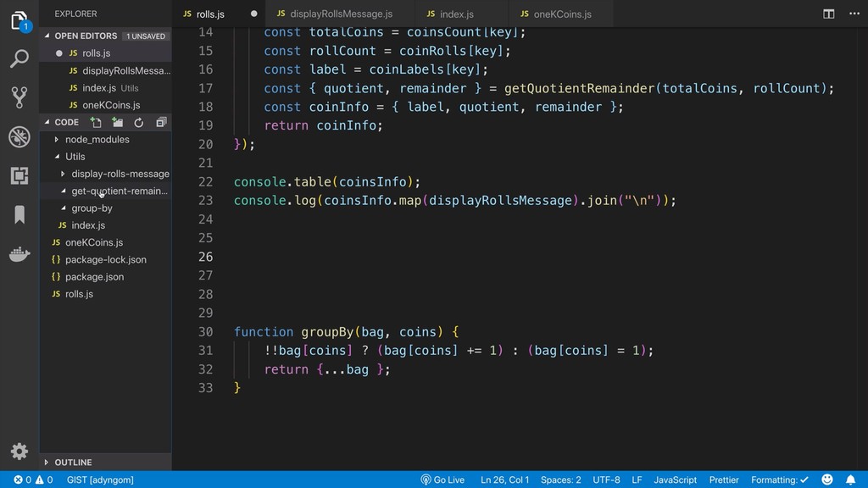Open the Docker view icon
868x488 pixels.
point(19,253)
